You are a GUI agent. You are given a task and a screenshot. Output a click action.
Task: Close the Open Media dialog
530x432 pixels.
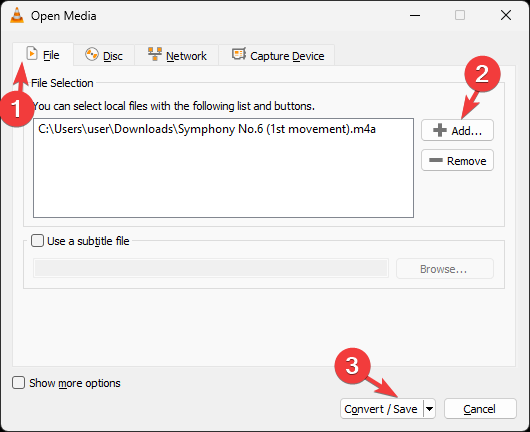(506, 15)
